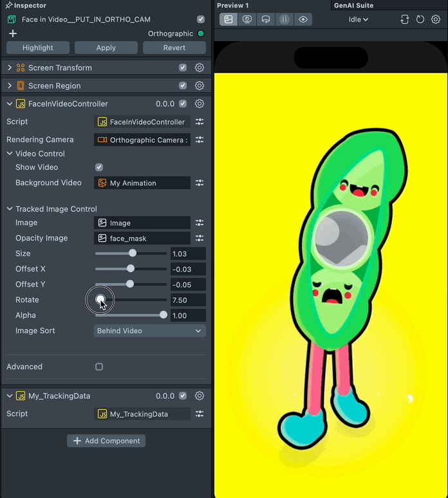Click the Screen Transform component icon
The width and height of the screenshot is (448, 498).
[x=21, y=68]
